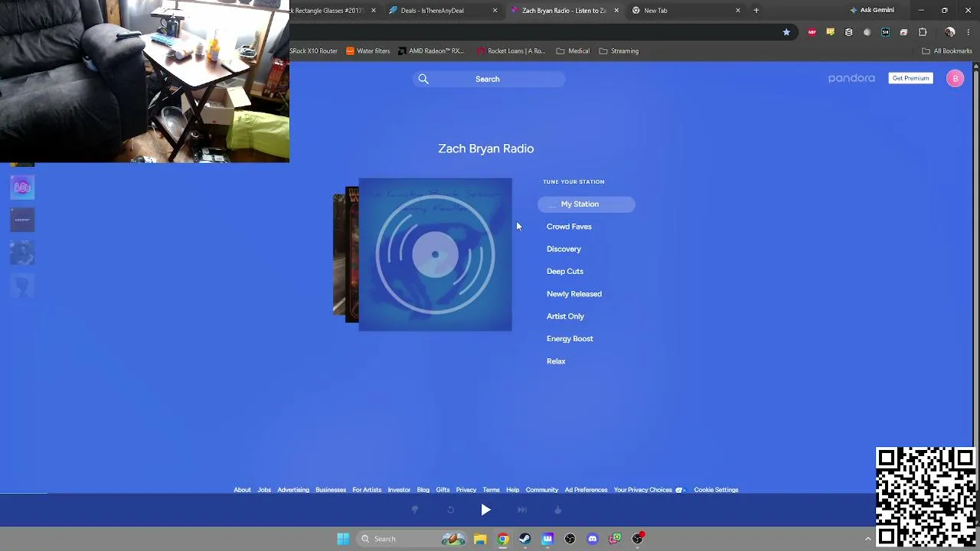Open the Terms footer link
The image size is (980, 551).
[x=491, y=490]
